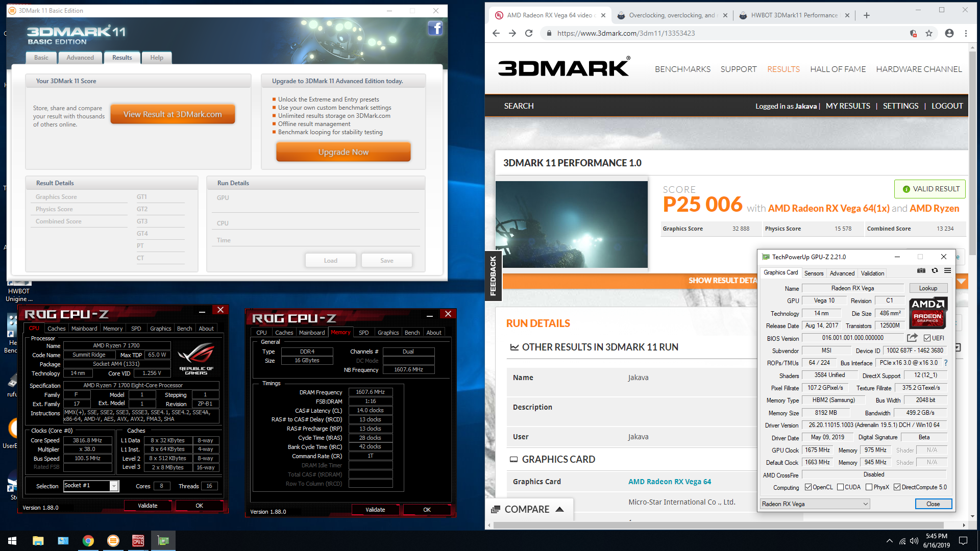The image size is (980, 551).
Task: Open the SPD tab in the right CPU-Z window
Action: coord(363,333)
